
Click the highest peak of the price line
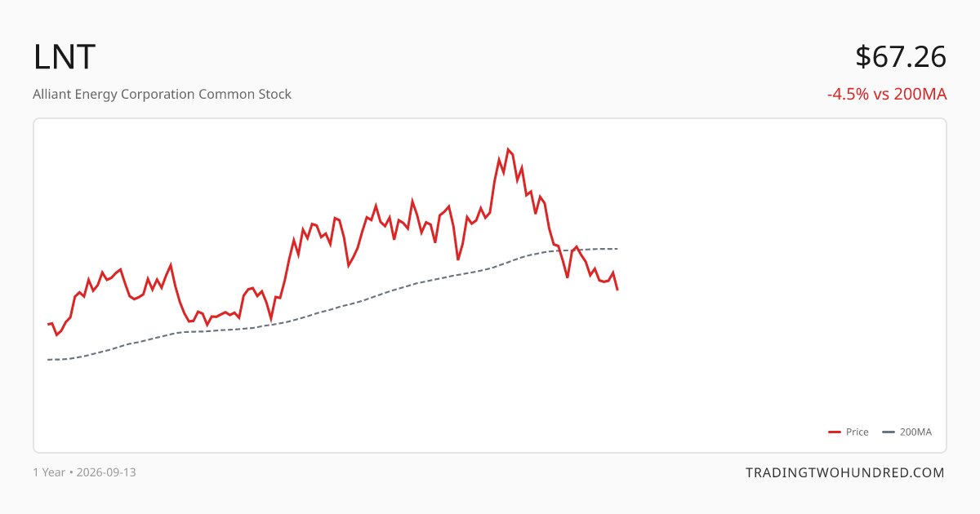pyautogui.click(x=508, y=149)
